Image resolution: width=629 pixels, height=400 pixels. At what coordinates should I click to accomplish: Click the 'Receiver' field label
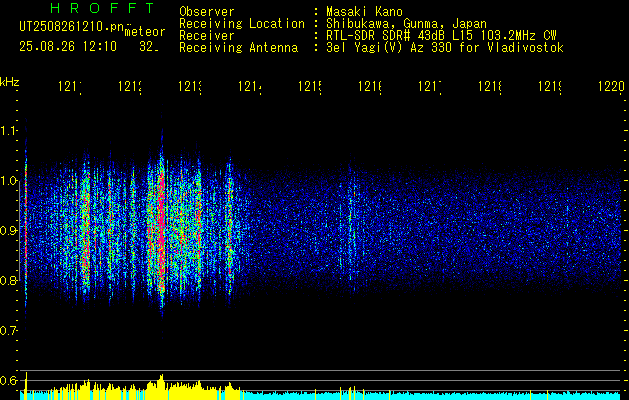207,36
